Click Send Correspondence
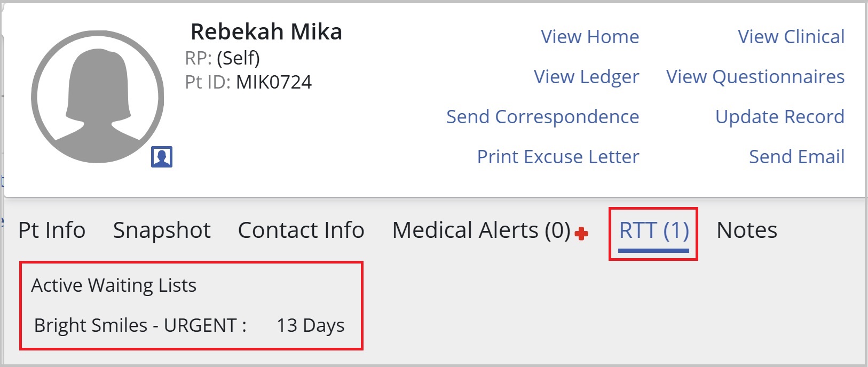868x367 pixels. click(x=543, y=117)
